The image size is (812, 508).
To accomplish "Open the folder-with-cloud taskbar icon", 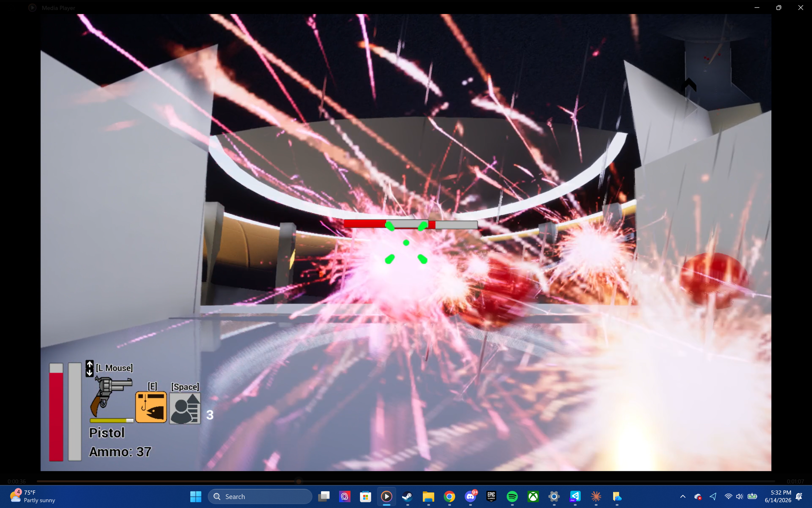I will tap(617, 496).
